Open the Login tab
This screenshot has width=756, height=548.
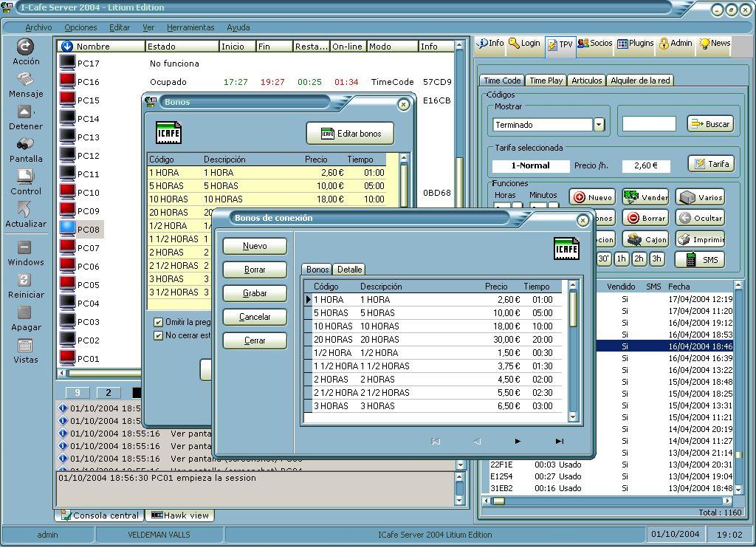[x=525, y=44]
